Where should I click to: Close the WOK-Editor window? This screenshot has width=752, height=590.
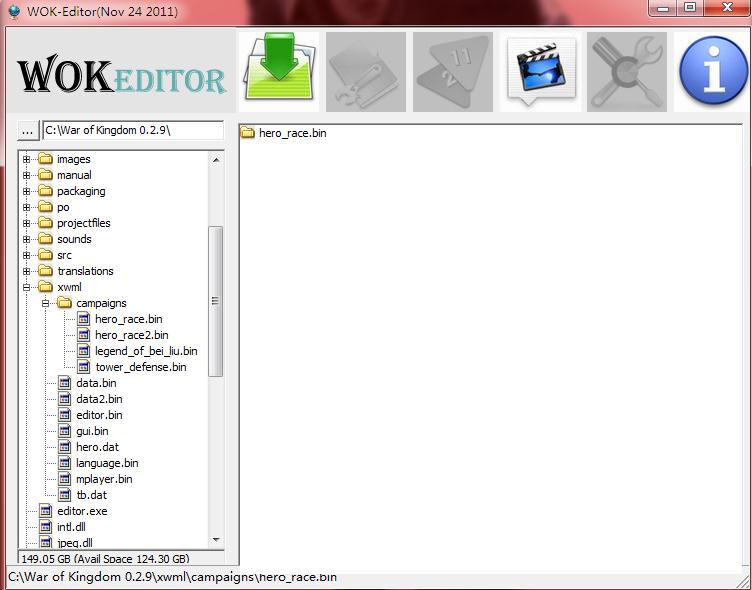coord(727,8)
